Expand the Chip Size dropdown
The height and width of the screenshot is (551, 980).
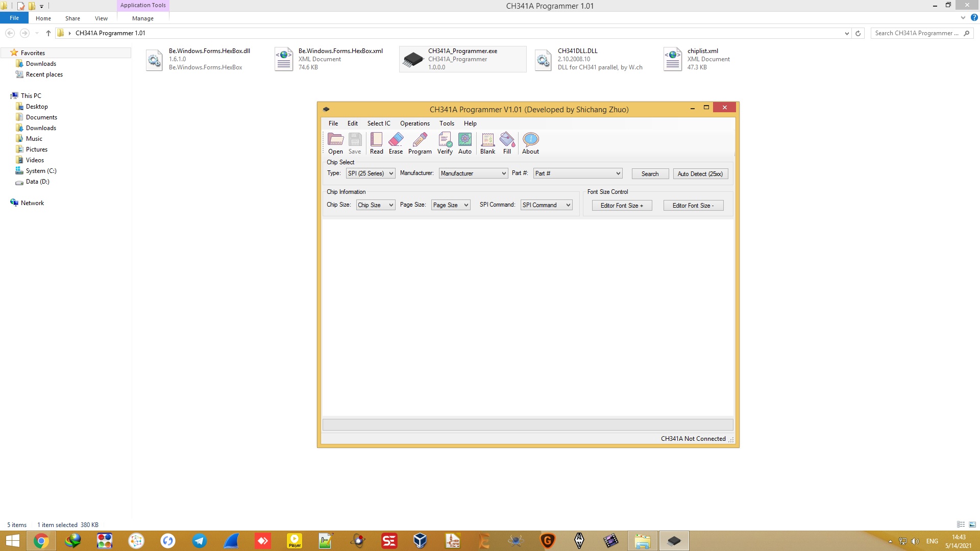click(x=376, y=205)
